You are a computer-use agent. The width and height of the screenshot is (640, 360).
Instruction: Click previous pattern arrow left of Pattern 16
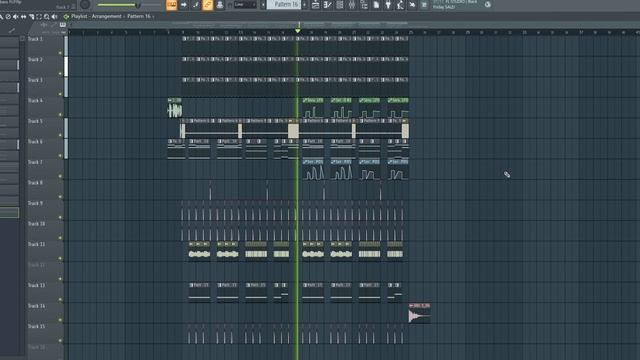point(263,5)
